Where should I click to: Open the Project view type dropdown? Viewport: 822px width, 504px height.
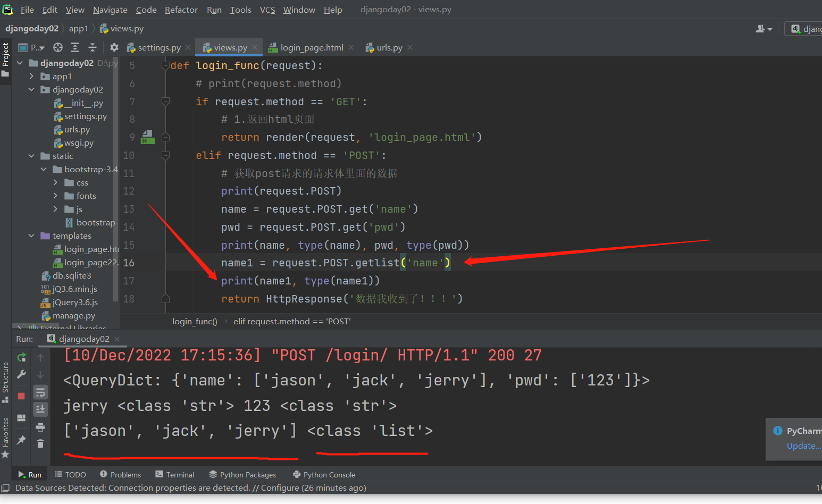(32, 47)
